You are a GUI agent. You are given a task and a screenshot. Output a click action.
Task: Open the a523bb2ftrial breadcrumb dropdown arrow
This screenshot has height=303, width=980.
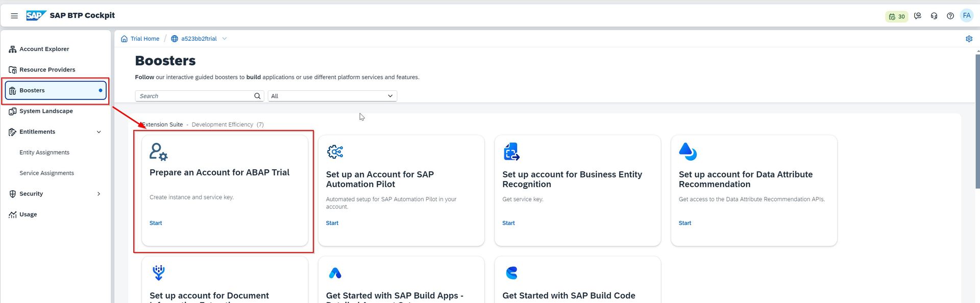point(225,39)
